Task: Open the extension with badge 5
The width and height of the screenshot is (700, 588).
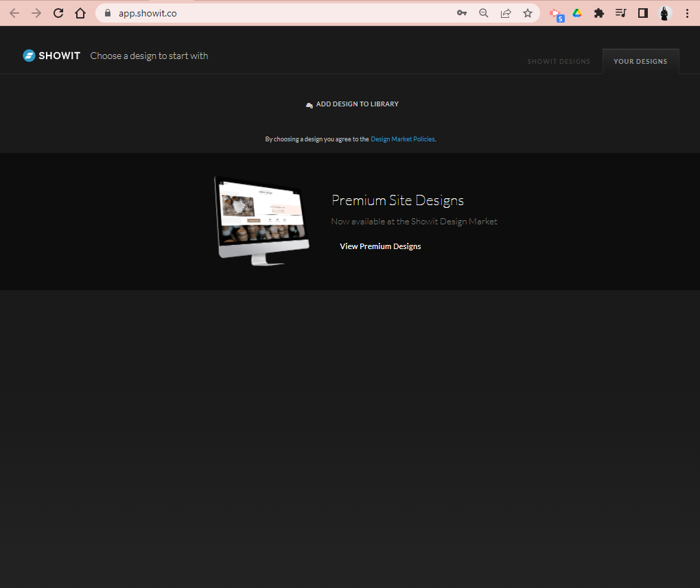Action: click(557, 14)
